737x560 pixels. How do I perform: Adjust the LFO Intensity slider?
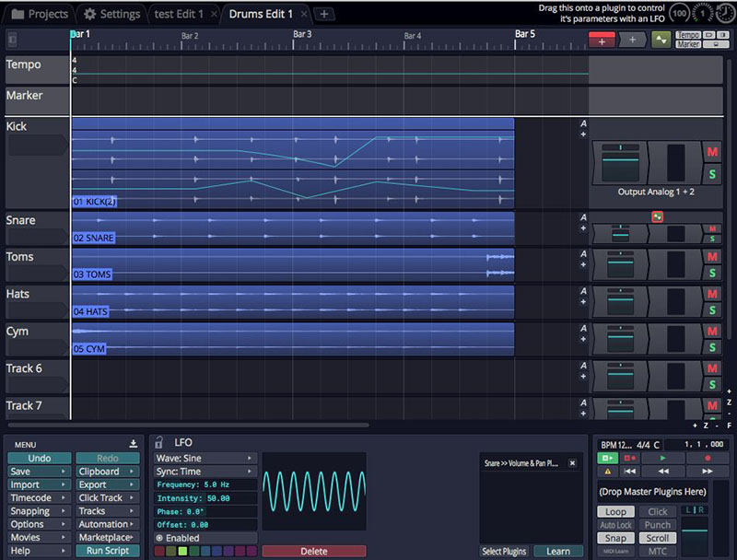(205, 498)
